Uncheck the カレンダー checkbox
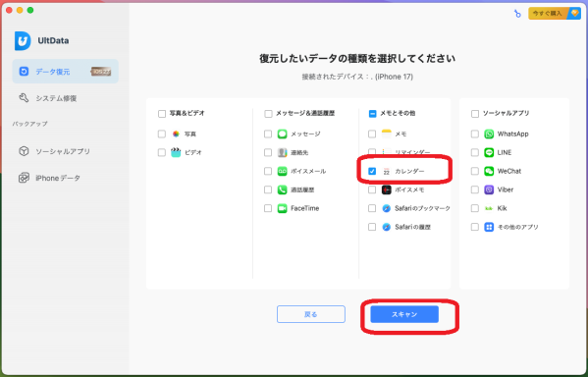Viewport: 588px width, 377px height. coord(372,171)
